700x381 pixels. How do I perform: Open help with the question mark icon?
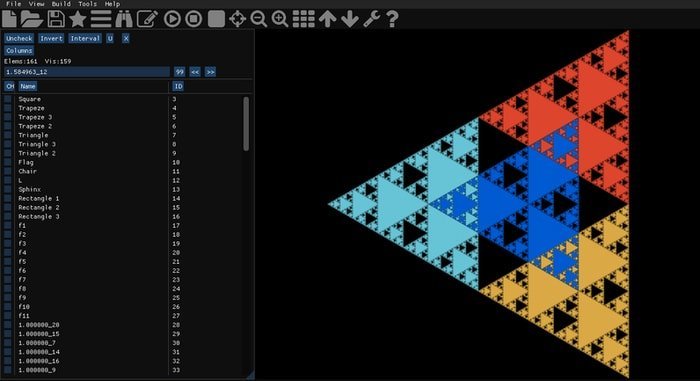[392, 19]
